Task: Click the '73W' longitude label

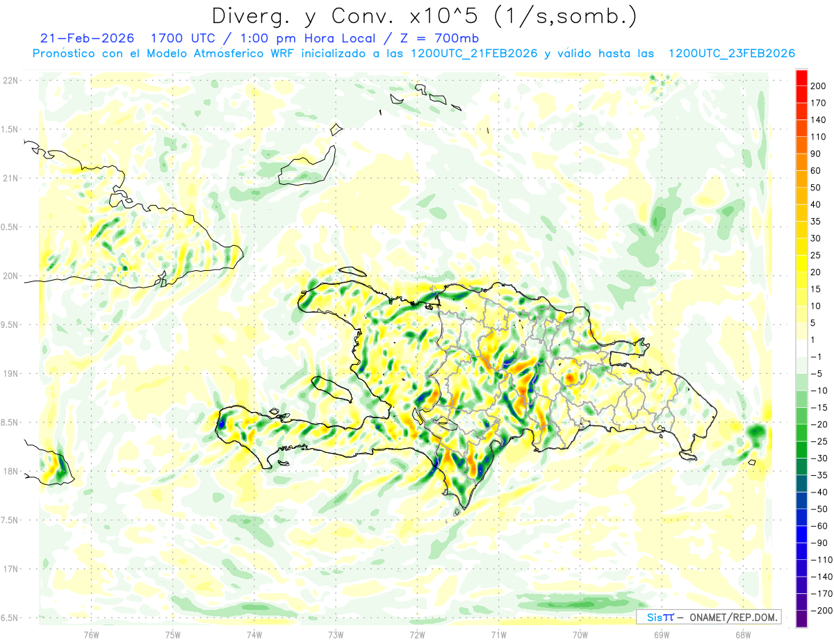Action: [x=336, y=634]
